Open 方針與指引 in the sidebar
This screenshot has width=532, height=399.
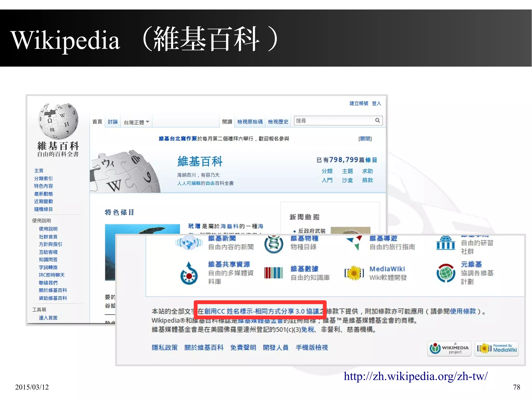(x=50, y=244)
